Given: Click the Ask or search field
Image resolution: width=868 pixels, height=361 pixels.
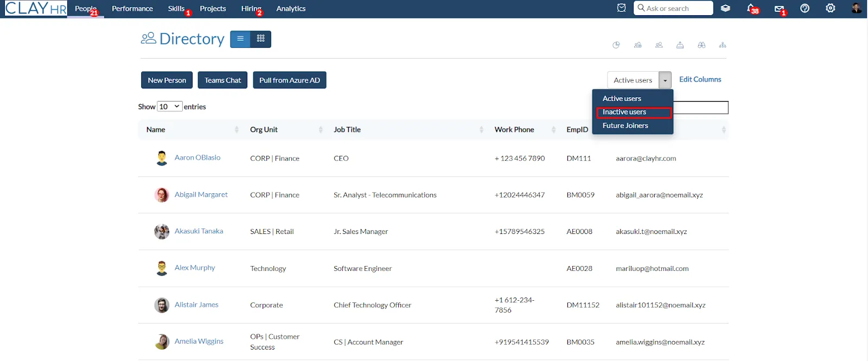Looking at the screenshot, I should (x=673, y=8).
